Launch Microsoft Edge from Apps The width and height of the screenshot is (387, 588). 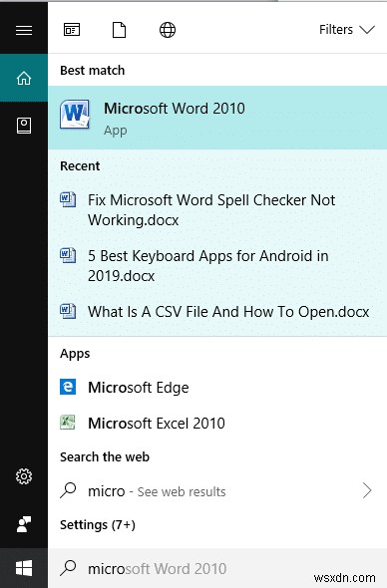tap(217, 388)
